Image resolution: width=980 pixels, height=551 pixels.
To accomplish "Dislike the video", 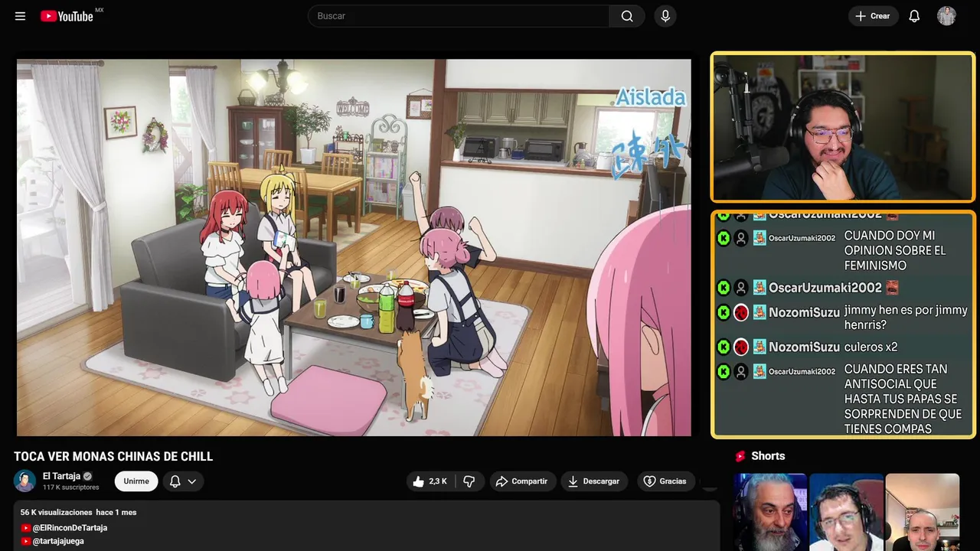I will tap(469, 481).
